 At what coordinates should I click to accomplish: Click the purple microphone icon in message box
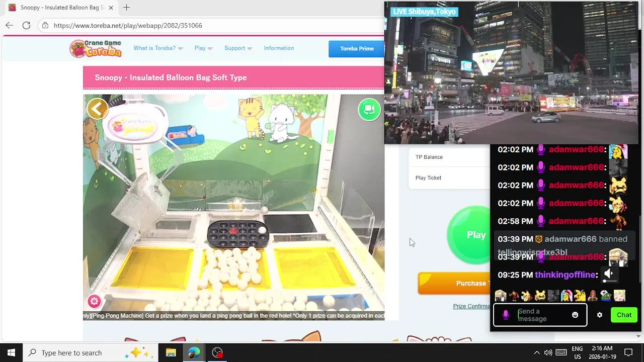[x=506, y=315]
